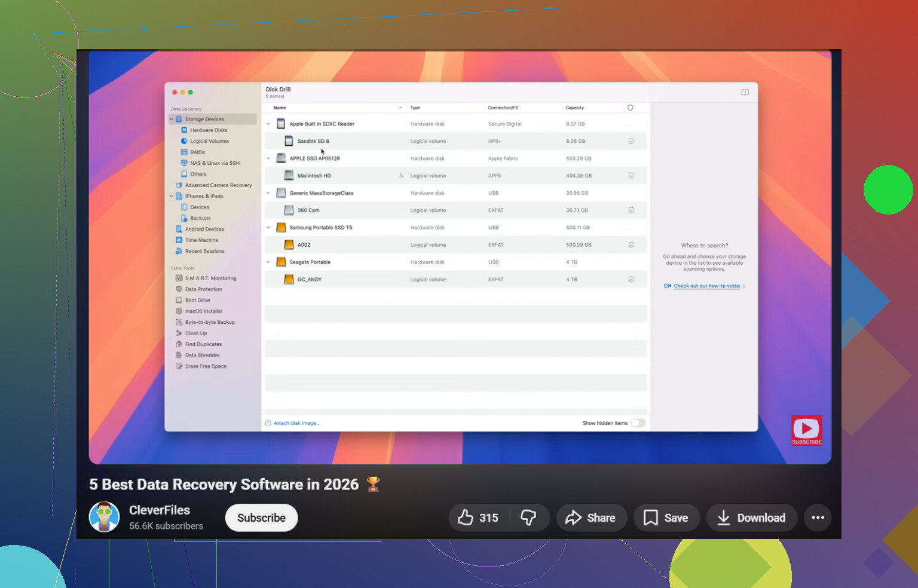
Task: Select the A002 volume
Action: click(456, 245)
